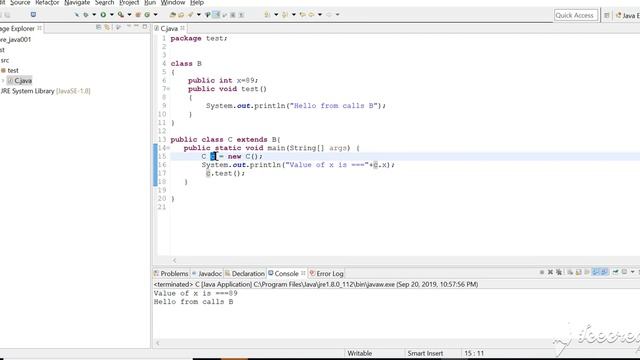Open the New Java Class dropdown arrow

[156, 15]
